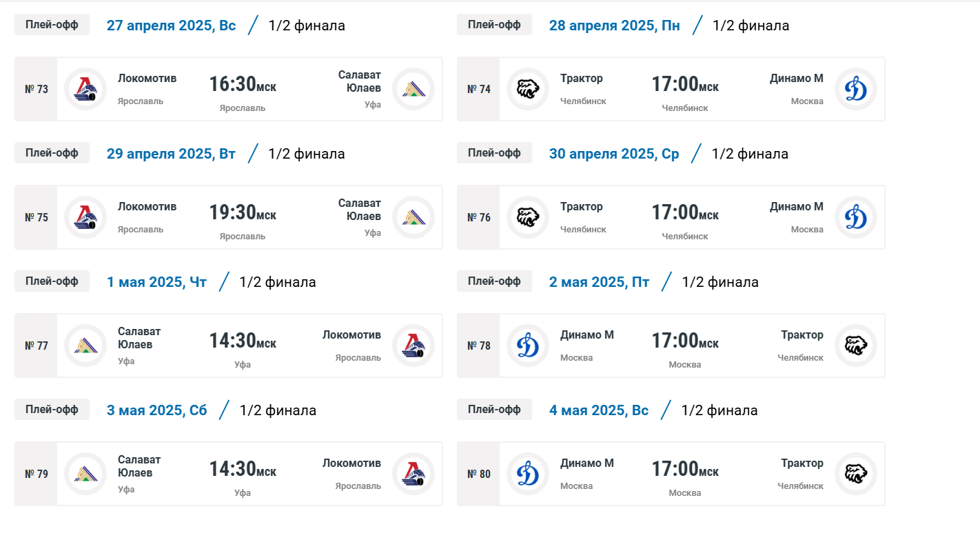Click Lokomotiv logo in match № 73
This screenshot has width=980, height=560.
85,89
